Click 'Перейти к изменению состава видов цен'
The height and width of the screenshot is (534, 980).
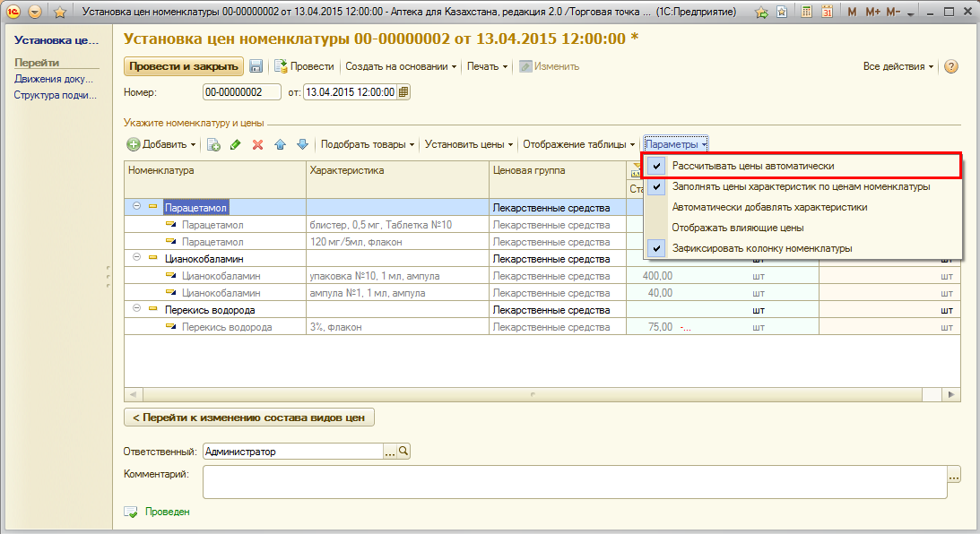tap(248, 418)
